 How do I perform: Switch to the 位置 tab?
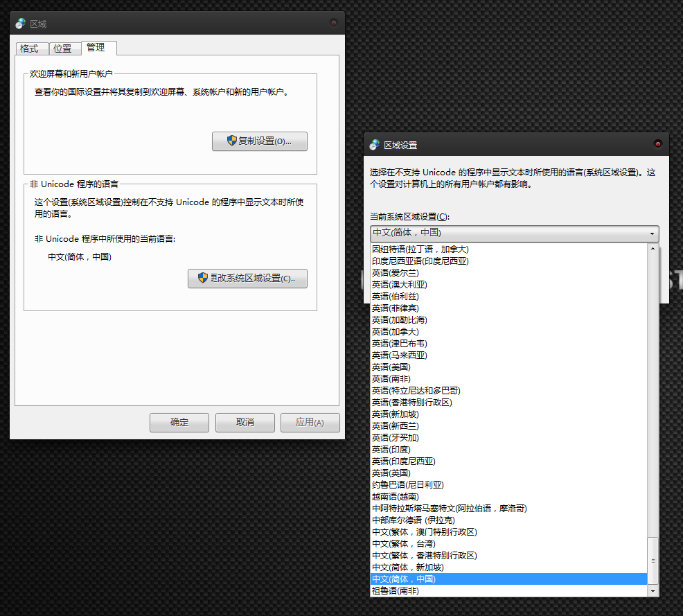pyautogui.click(x=62, y=49)
